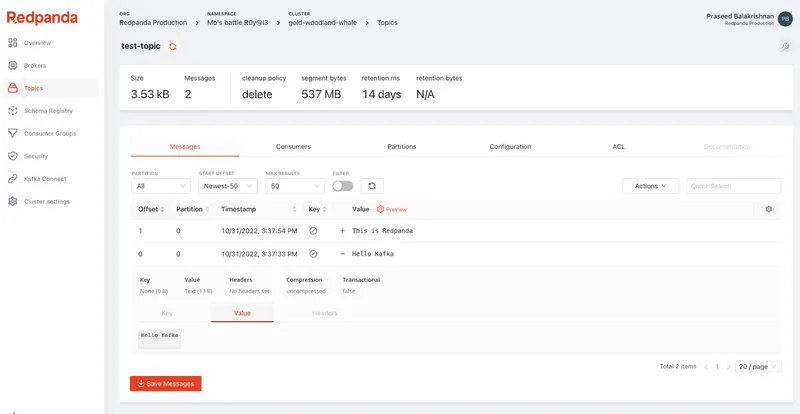
Task: Open the Max Results dropdown
Action: [x=295, y=186]
